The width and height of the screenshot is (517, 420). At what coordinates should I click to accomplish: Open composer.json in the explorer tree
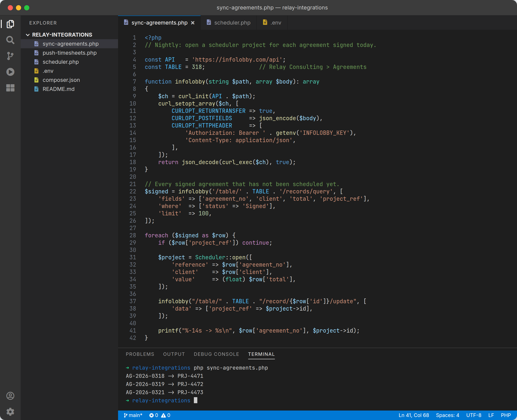click(69, 80)
